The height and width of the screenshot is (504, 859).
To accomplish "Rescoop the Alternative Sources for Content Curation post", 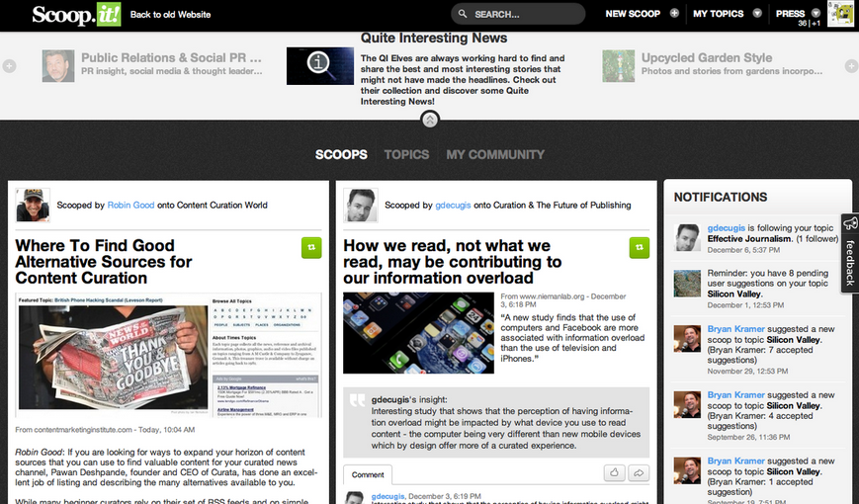I will [x=311, y=247].
